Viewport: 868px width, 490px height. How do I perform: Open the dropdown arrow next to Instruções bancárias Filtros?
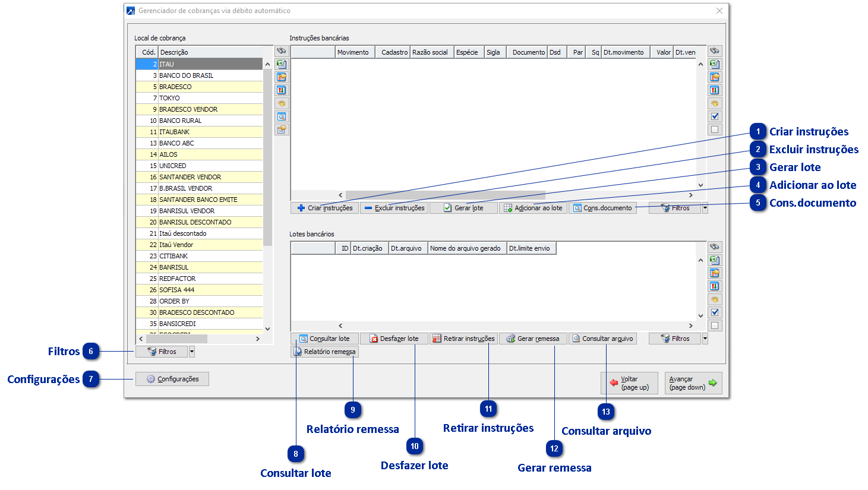(x=705, y=208)
